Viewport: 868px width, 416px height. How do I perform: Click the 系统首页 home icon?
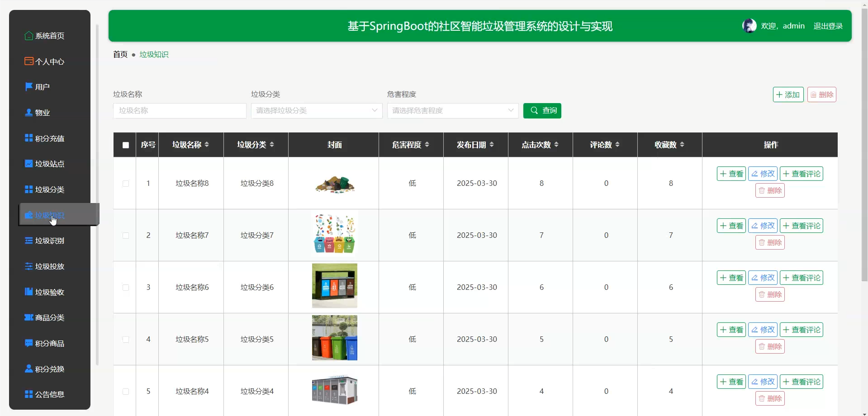[29, 36]
